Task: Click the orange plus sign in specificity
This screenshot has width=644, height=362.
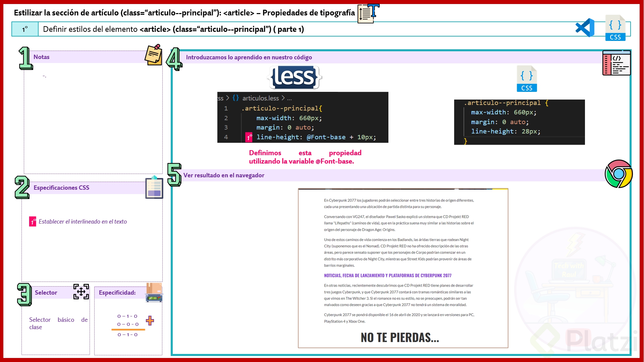Action: pyautogui.click(x=150, y=320)
